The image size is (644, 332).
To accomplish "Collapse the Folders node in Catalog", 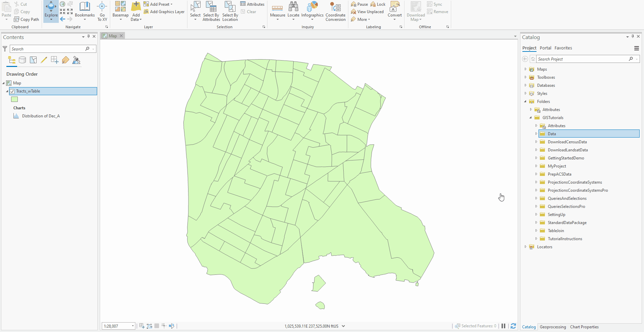I will (525, 101).
